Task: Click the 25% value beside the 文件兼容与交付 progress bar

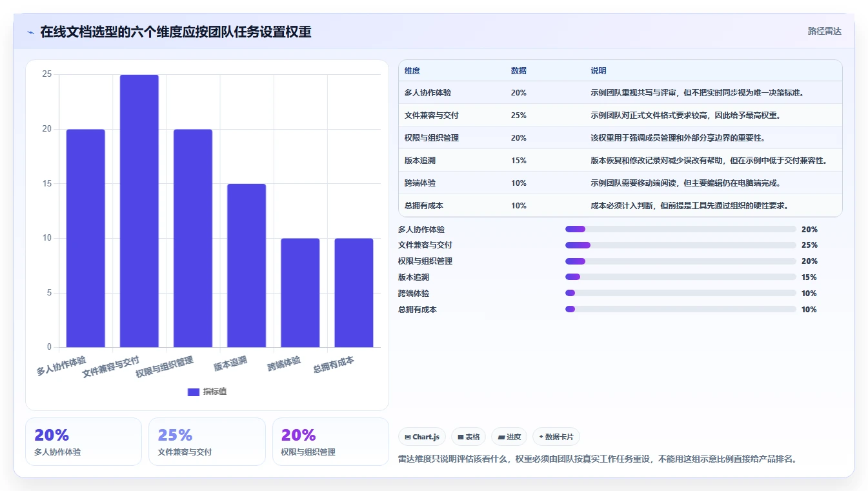Action: point(809,245)
